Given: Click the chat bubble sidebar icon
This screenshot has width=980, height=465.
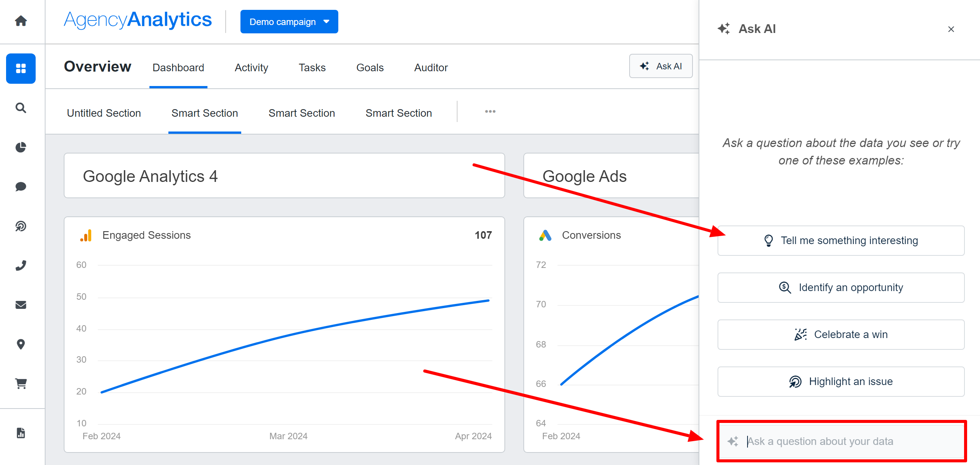Looking at the screenshot, I should pyautogui.click(x=21, y=187).
